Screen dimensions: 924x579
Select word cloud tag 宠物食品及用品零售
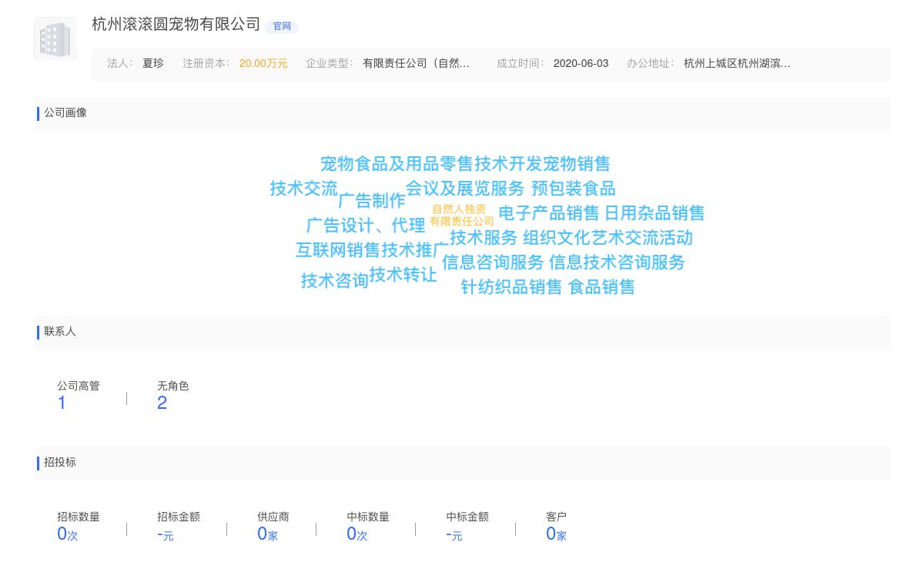tap(397, 164)
